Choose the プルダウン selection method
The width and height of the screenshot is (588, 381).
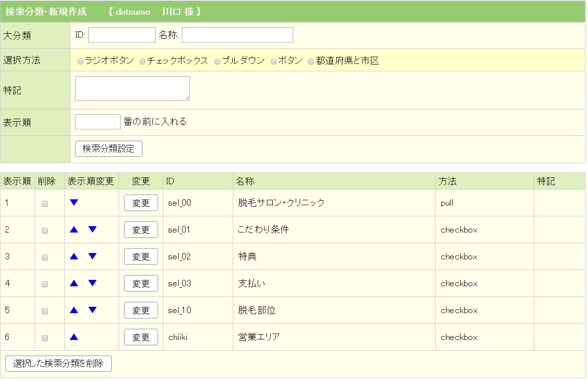(217, 62)
